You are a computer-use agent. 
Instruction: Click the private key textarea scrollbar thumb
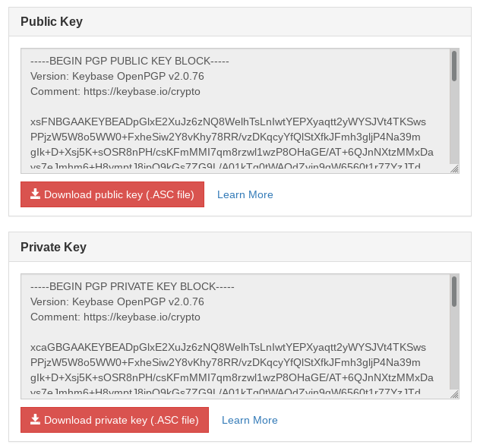(x=454, y=292)
